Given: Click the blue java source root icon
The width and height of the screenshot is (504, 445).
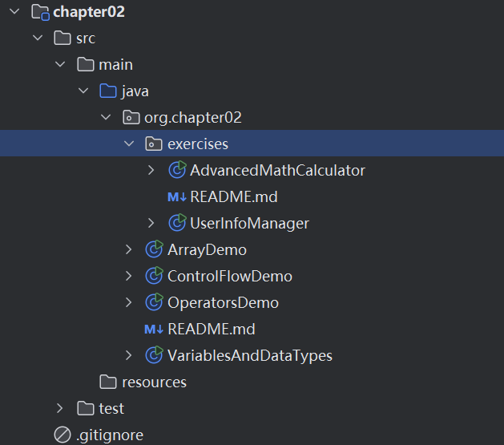Looking at the screenshot, I should coord(108,91).
